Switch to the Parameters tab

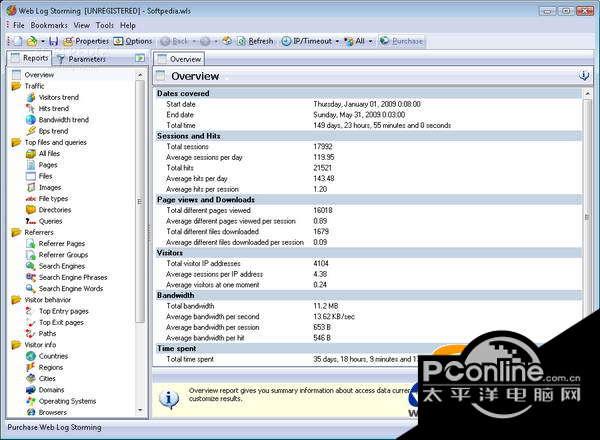81,59
